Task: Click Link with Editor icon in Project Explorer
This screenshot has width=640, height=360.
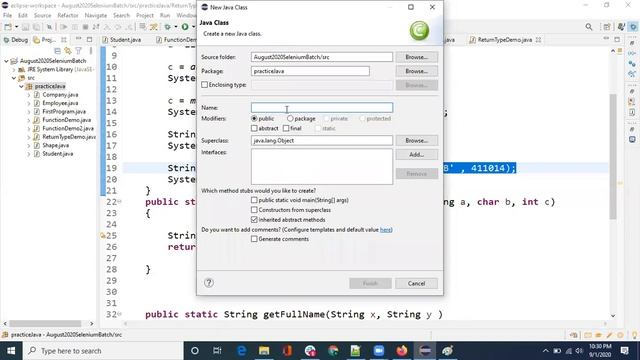Action: tap(68, 51)
